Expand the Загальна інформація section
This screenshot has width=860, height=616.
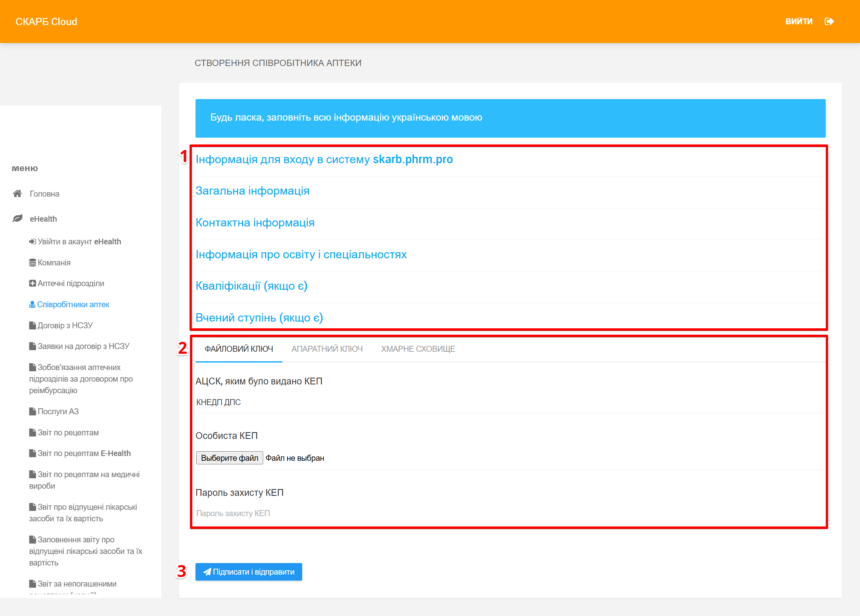pos(252,191)
